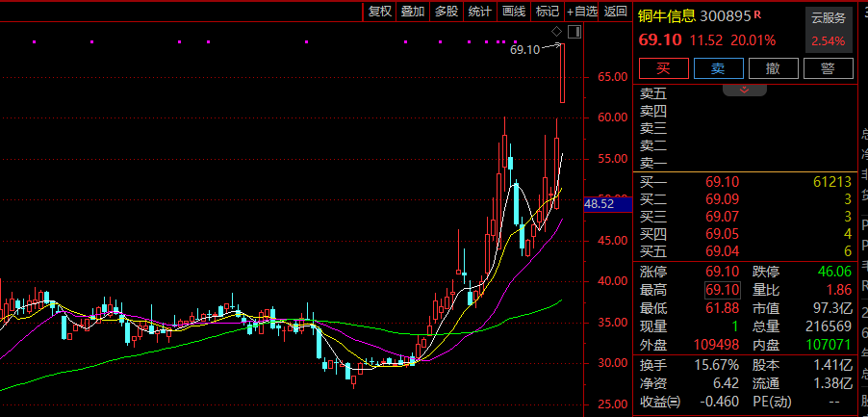The image size is (868, 417).
Task: Click the boxed 最高 69.10 value
Action: click(723, 290)
